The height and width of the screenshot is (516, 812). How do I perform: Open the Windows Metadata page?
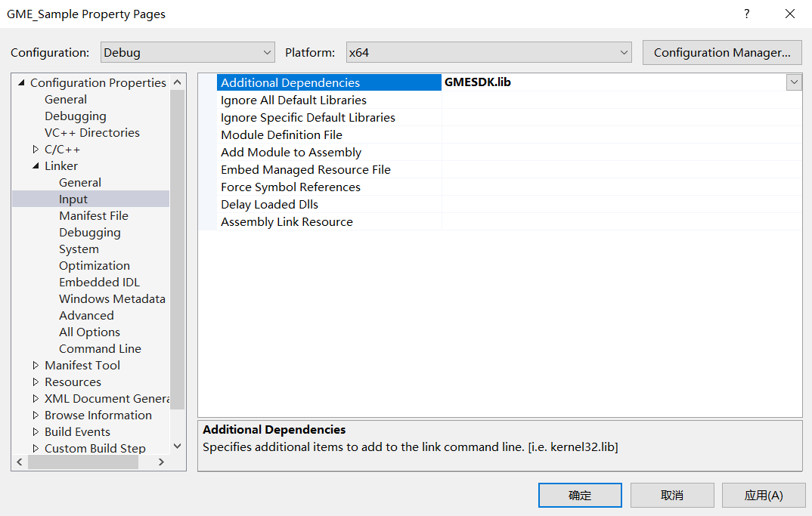click(113, 298)
